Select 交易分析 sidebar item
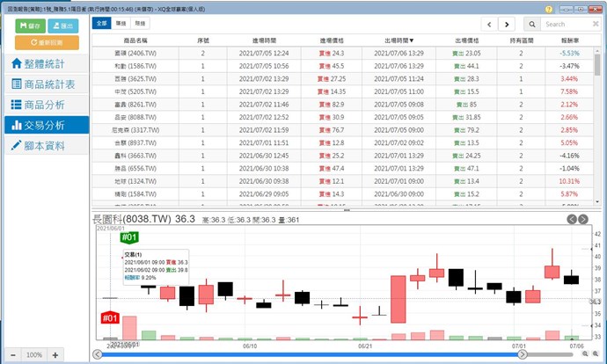This screenshot has height=364, width=607. [x=47, y=126]
